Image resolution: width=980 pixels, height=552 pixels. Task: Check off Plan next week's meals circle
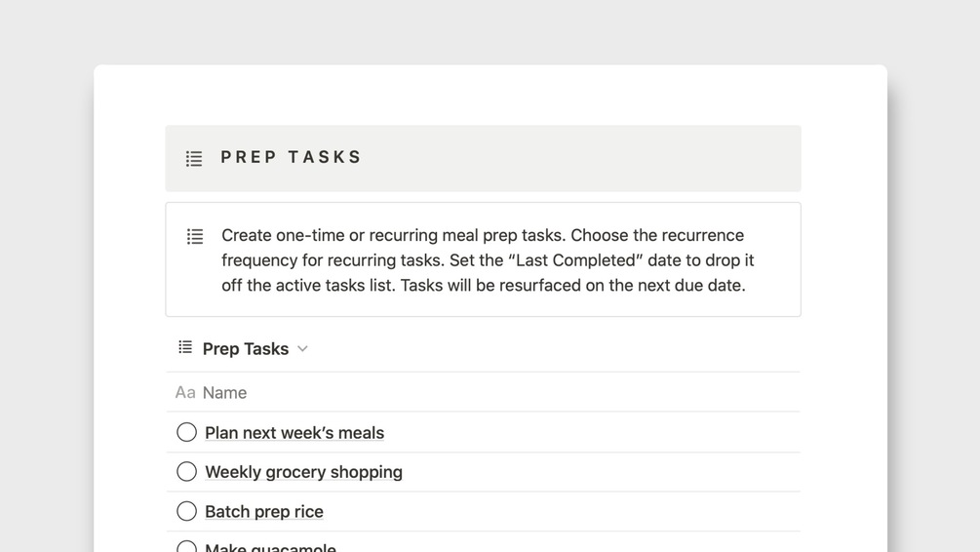pos(186,432)
